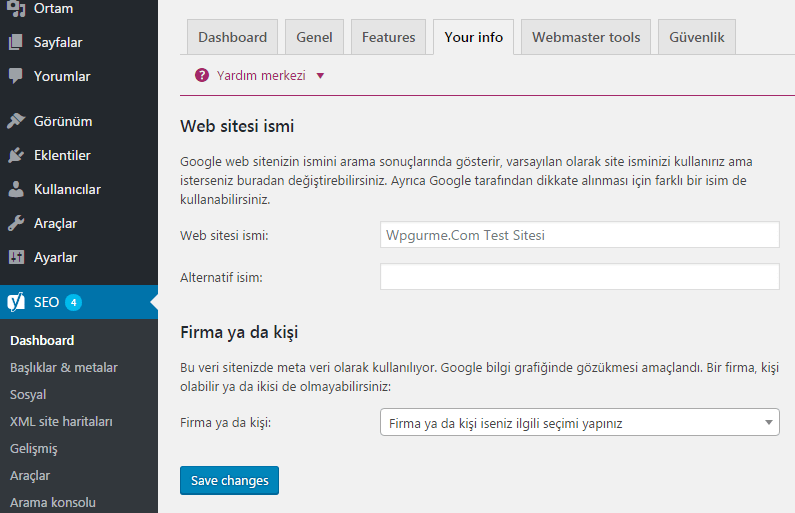Click the Web sitesi ismi heading

click(237, 126)
